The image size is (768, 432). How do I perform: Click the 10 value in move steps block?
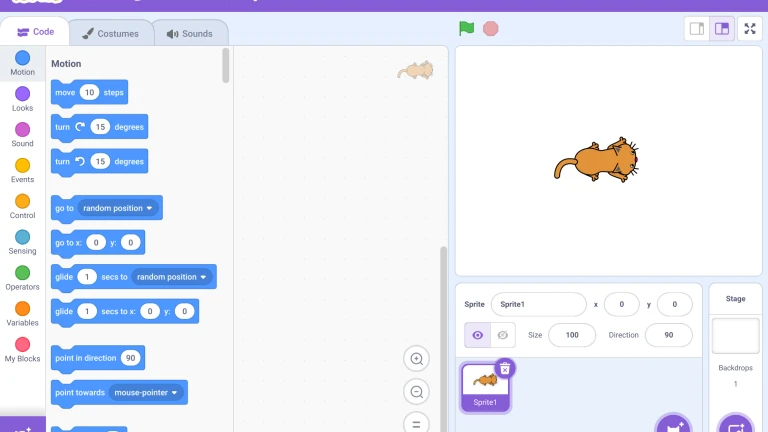coord(89,92)
